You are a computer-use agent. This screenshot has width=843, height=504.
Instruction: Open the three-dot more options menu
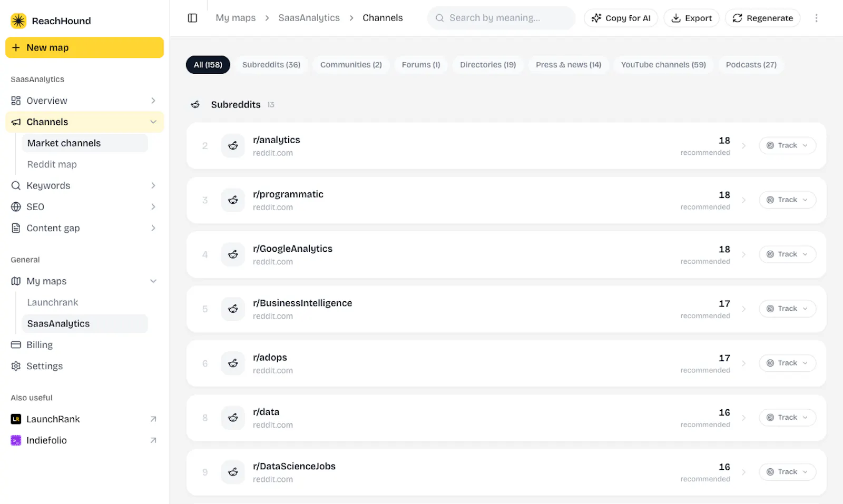pos(816,18)
